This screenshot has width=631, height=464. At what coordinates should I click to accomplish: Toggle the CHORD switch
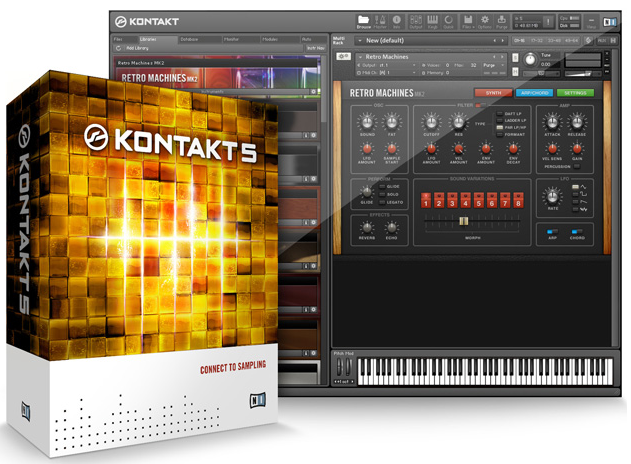click(577, 232)
